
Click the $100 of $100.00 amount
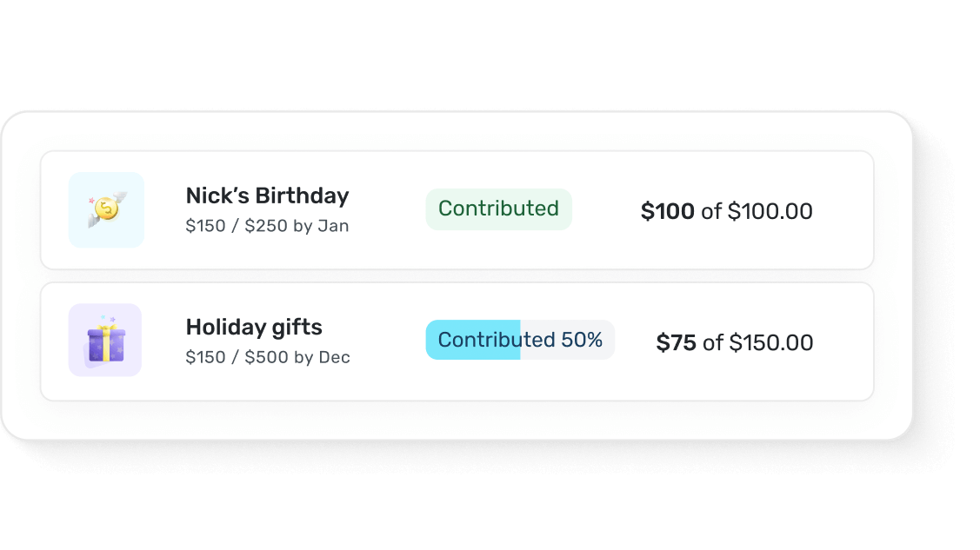click(x=727, y=210)
